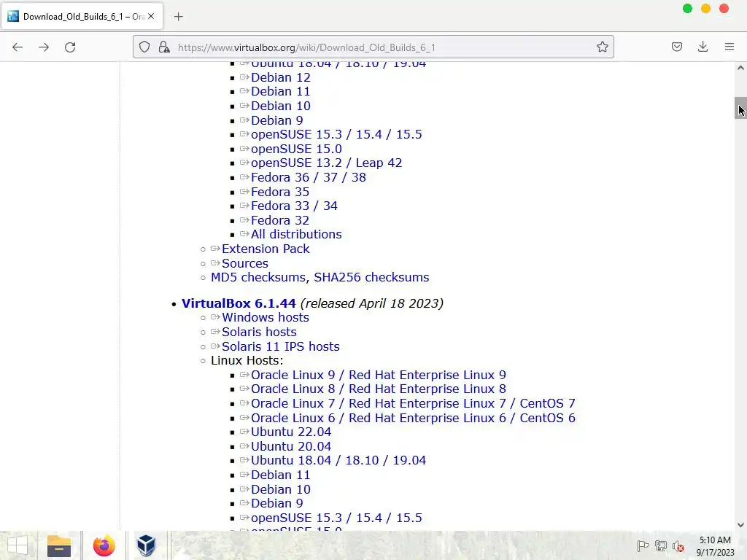Select the Download_Old_Builds_6_1 tab
Viewport: 747px width, 560px height.
(82, 16)
